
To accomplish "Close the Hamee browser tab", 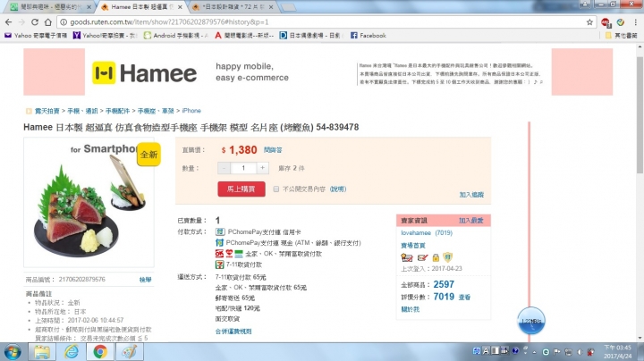I will (x=180, y=7).
